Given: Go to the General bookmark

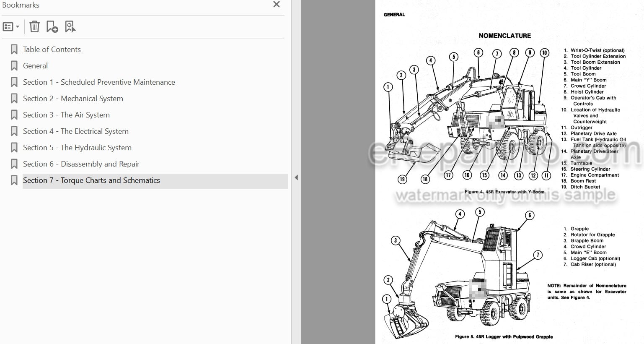Looking at the screenshot, I should point(35,66).
